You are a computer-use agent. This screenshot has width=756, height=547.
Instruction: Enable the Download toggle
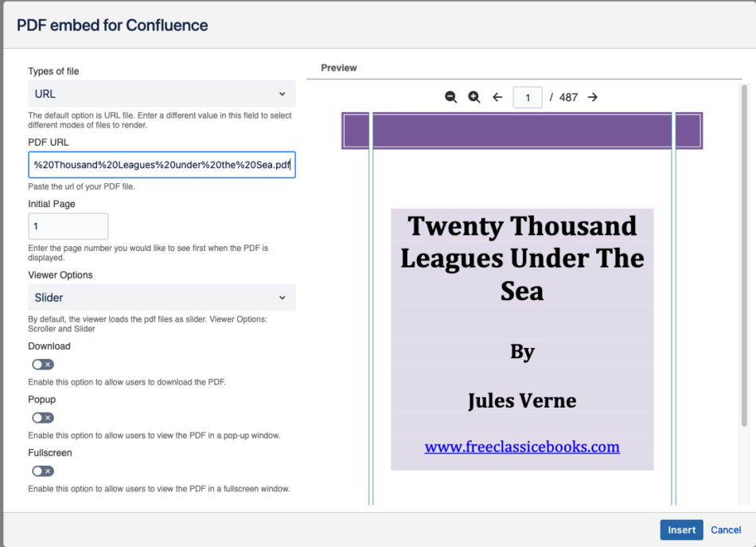click(x=43, y=365)
